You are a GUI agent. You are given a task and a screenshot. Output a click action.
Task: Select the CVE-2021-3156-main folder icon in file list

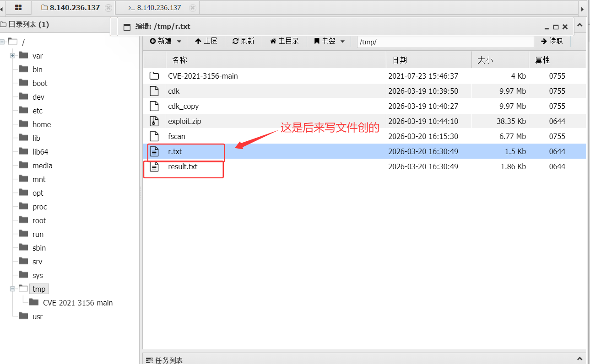tap(154, 76)
